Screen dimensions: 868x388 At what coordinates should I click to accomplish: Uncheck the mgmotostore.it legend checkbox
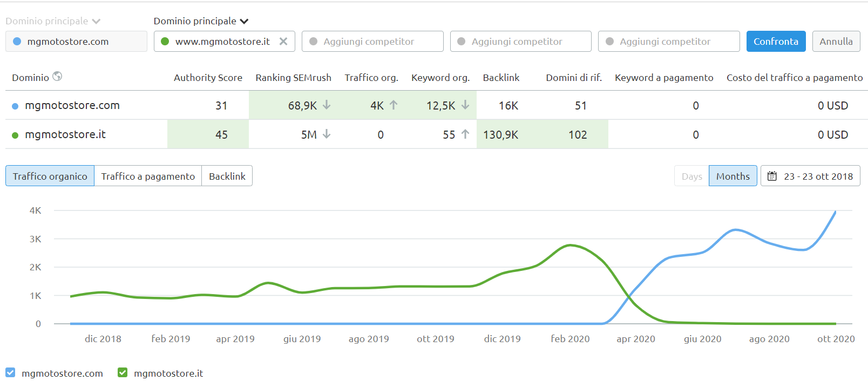(x=123, y=373)
